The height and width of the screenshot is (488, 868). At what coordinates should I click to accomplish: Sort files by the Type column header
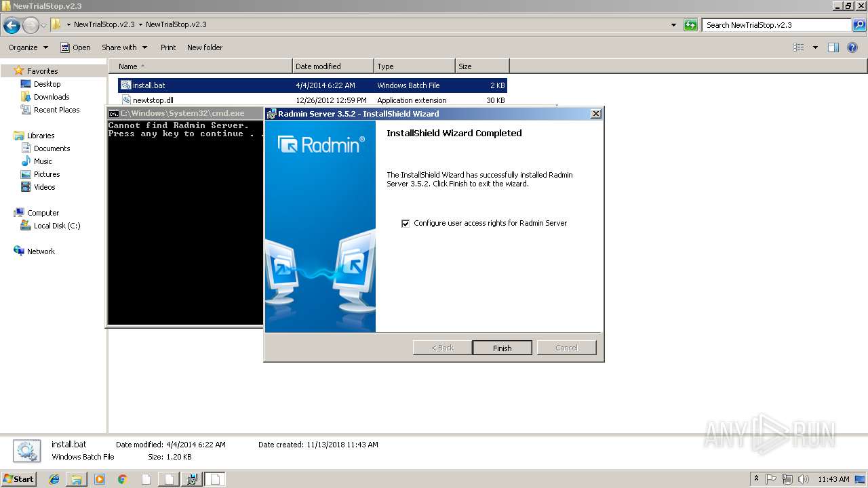point(414,66)
